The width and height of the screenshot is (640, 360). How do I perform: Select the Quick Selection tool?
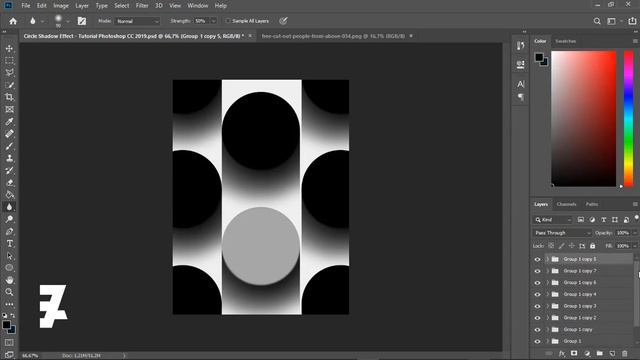click(x=9, y=85)
